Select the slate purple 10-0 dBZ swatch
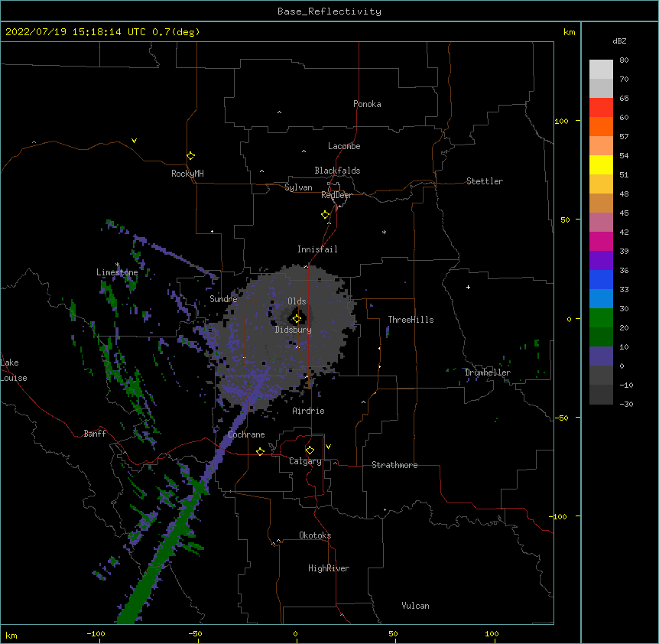Image resolution: width=659 pixels, height=644 pixels. [x=601, y=356]
